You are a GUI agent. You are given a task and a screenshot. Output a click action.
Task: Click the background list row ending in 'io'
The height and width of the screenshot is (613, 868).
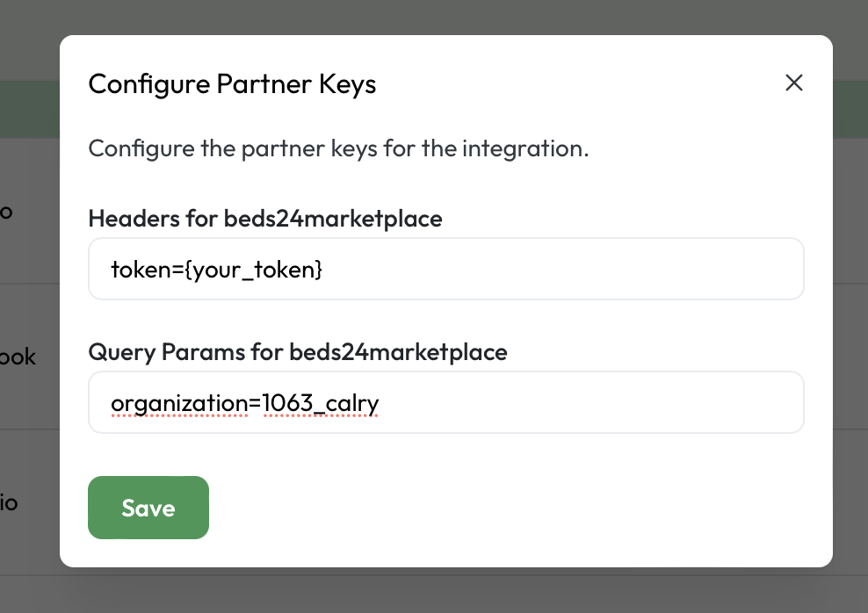(x=13, y=502)
